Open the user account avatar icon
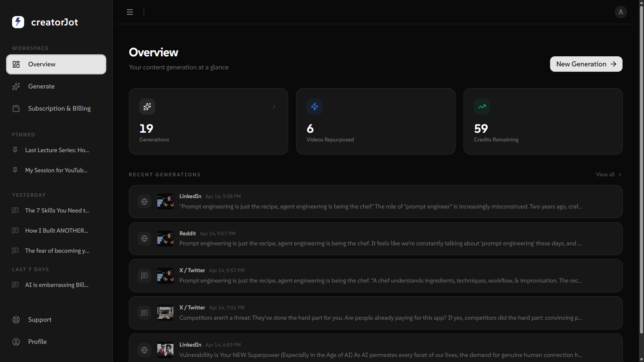This screenshot has width=644, height=362. [x=621, y=12]
